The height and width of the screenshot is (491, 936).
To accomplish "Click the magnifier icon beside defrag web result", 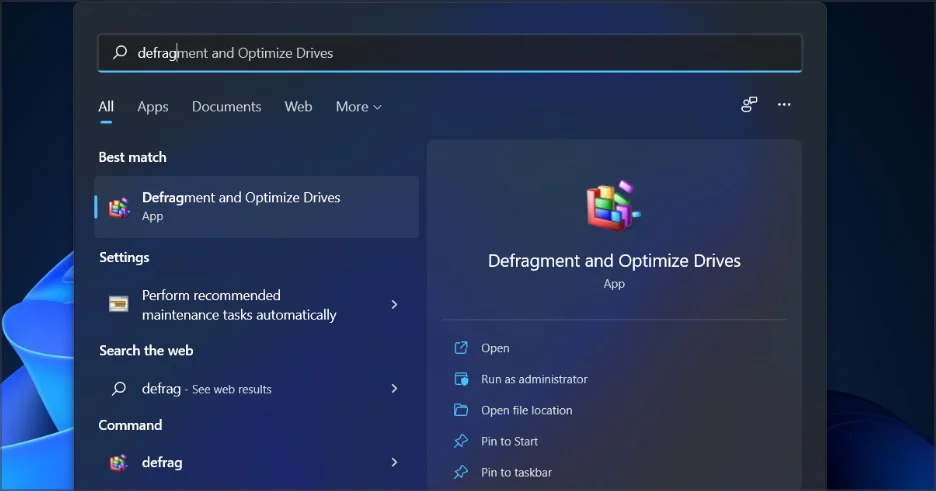I will click(x=119, y=388).
